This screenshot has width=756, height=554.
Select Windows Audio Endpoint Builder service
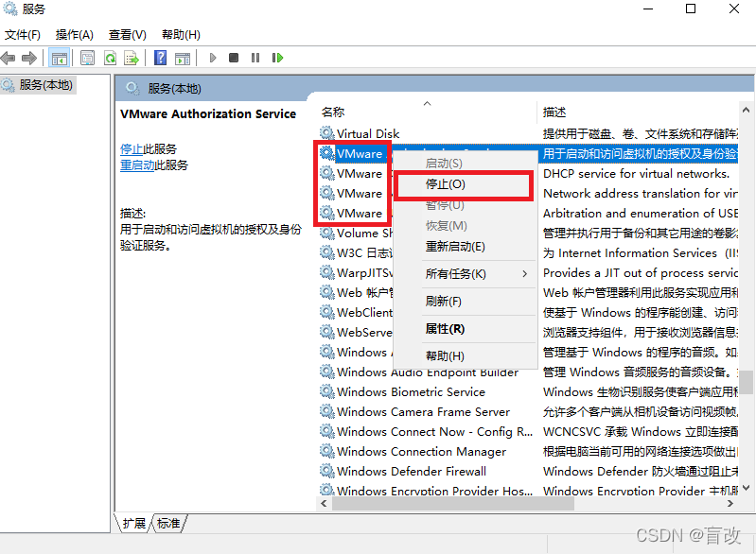(x=528, y=372)
